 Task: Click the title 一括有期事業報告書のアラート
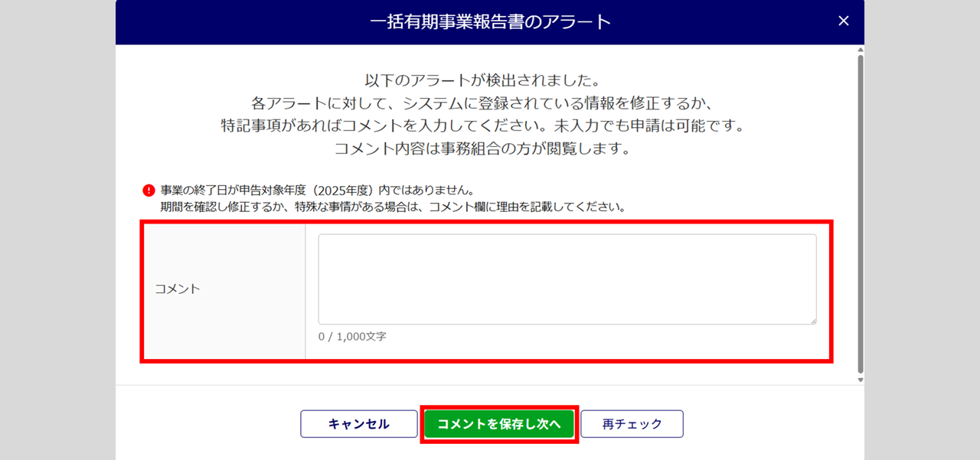(490, 21)
